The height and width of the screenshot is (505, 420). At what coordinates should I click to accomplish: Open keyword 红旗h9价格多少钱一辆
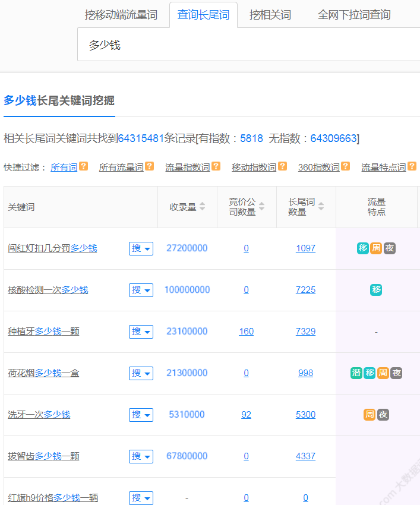tap(53, 498)
